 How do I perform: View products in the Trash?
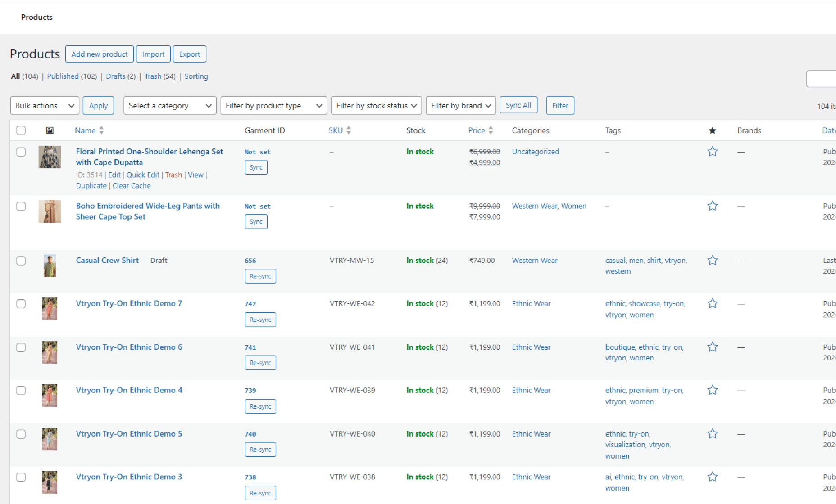coord(153,76)
